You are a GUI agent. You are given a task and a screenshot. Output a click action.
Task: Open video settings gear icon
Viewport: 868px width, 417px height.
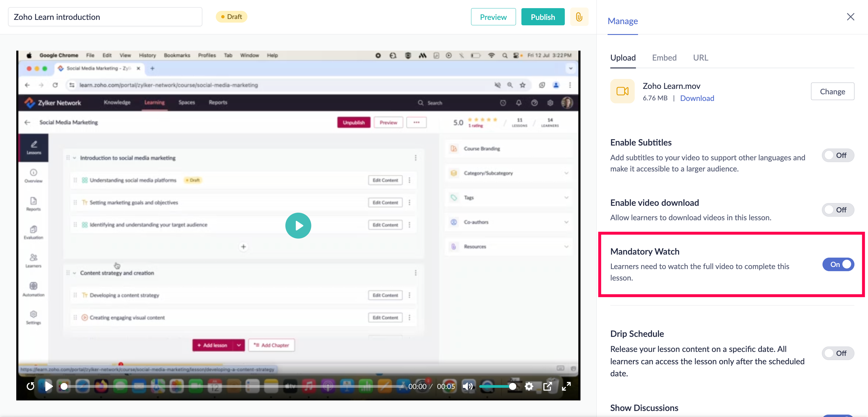[x=529, y=386]
